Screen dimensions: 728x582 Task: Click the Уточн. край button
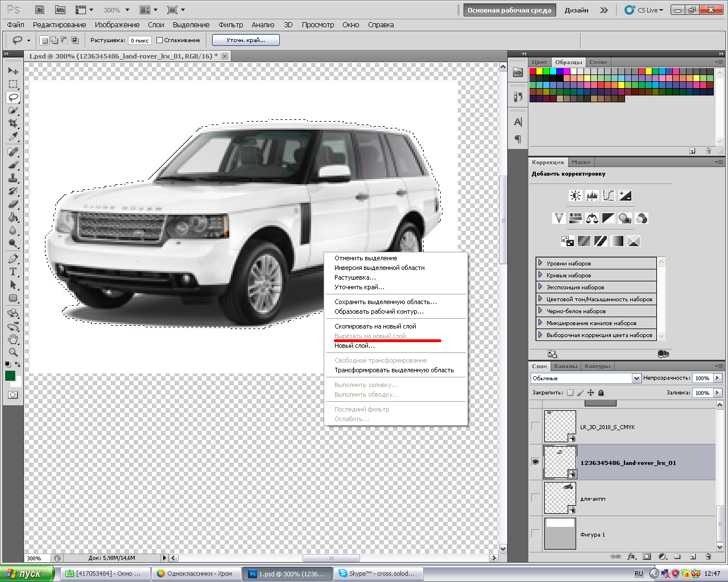pos(246,40)
